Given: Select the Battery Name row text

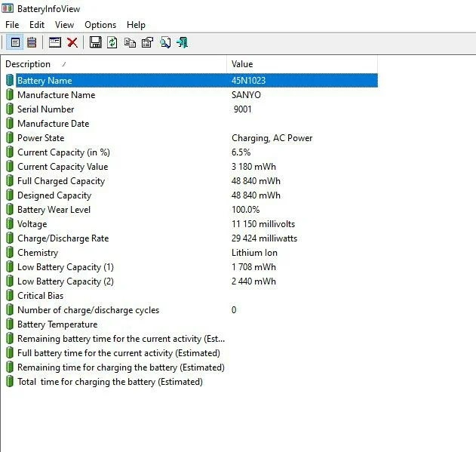Looking at the screenshot, I should 45,81.
